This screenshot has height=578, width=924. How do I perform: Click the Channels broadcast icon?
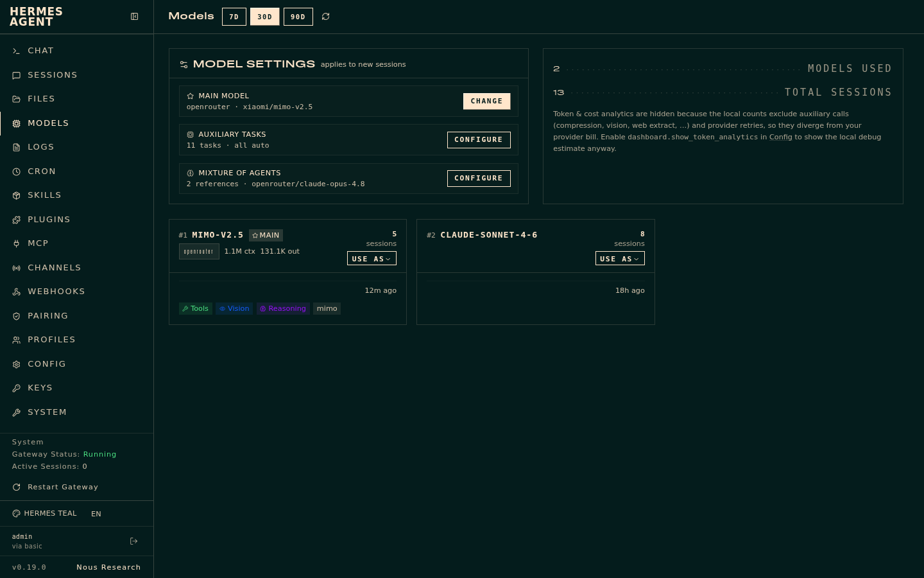coord(17,268)
